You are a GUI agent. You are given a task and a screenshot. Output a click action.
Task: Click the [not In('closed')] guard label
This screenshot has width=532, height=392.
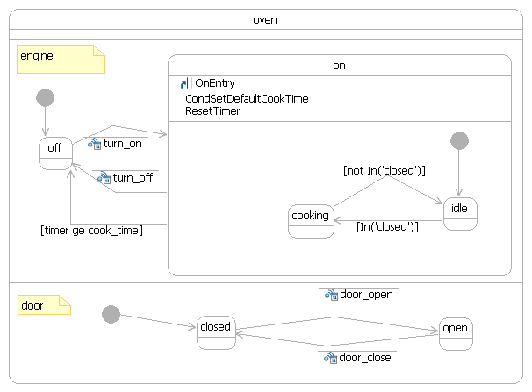(x=384, y=170)
